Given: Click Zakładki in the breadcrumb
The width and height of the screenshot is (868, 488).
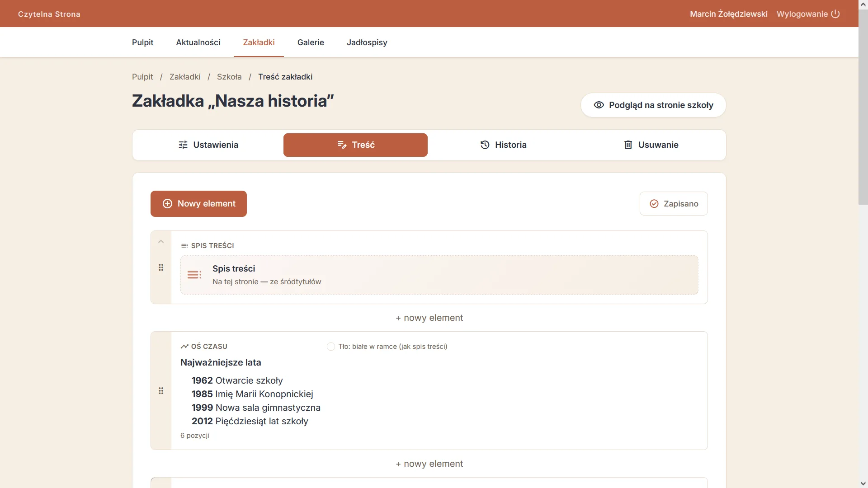Looking at the screenshot, I should point(185,77).
